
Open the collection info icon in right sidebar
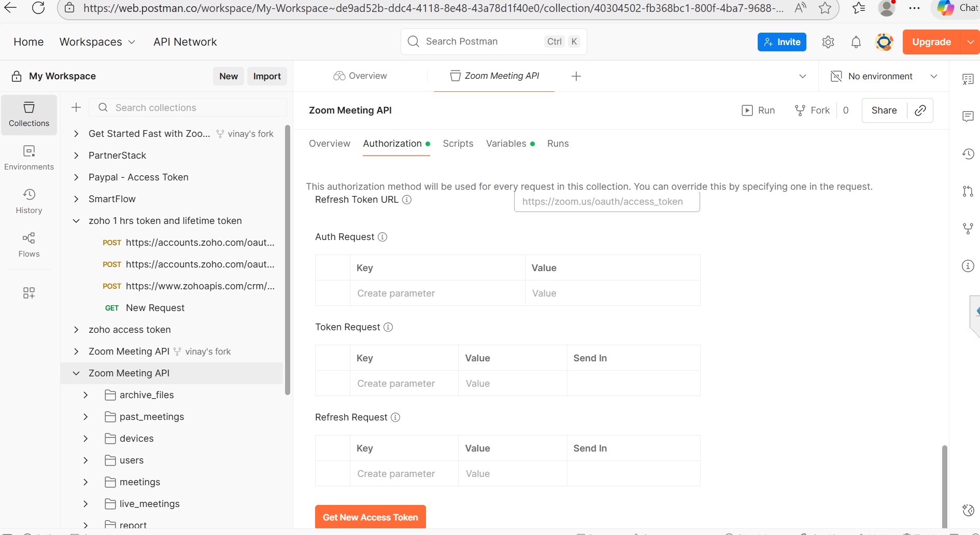pos(968,266)
